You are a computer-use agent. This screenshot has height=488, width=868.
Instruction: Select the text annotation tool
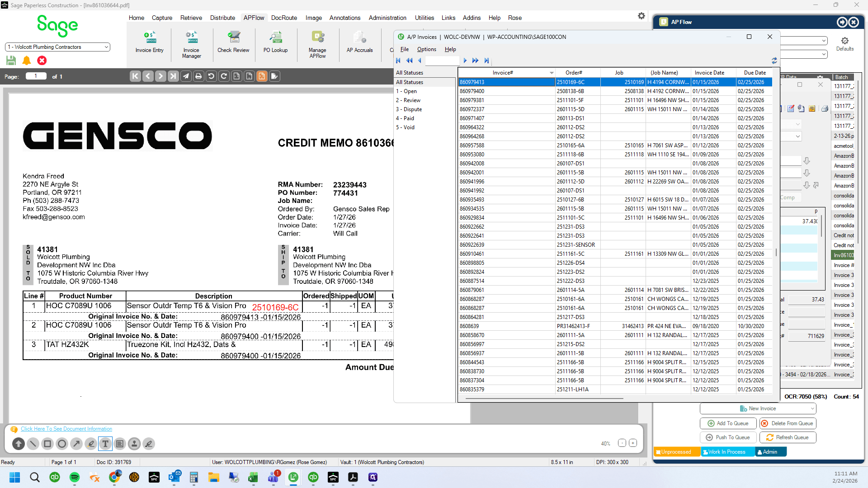[x=105, y=444]
